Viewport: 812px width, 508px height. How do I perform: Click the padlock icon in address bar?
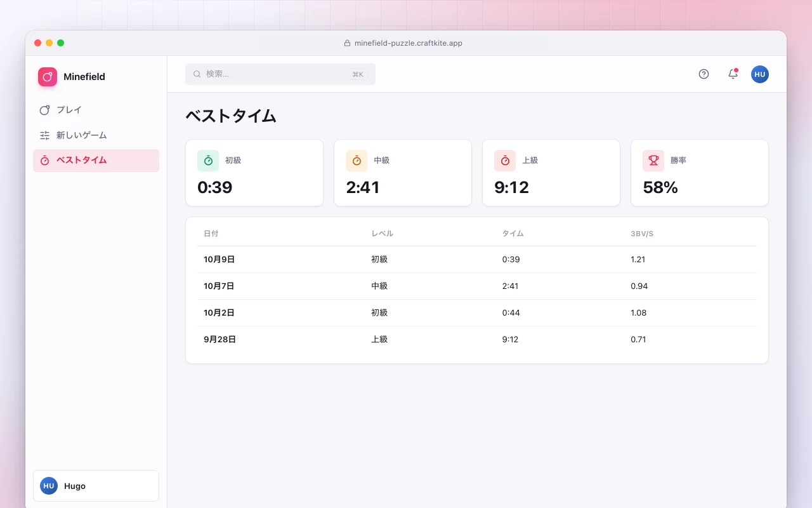(x=347, y=43)
